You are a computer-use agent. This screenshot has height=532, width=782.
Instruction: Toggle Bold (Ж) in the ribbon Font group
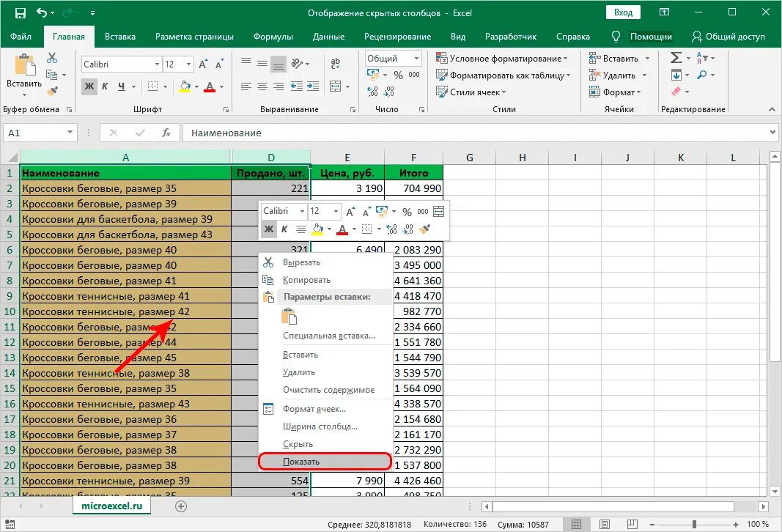[x=89, y=86]
